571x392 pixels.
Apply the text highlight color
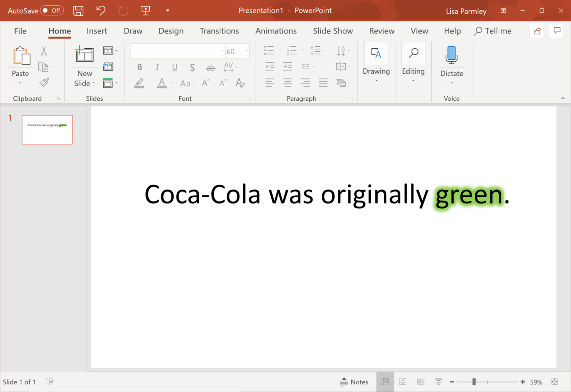point(139,83)
